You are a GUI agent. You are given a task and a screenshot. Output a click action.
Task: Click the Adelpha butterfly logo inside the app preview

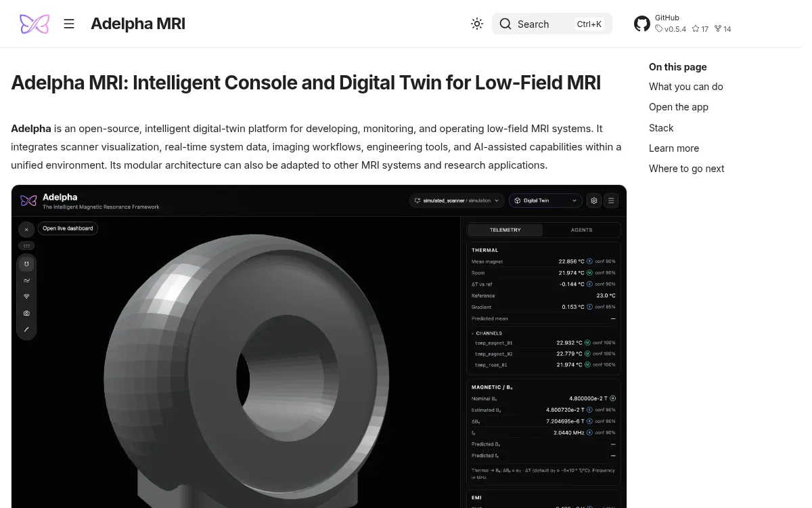tap(28, 200)
